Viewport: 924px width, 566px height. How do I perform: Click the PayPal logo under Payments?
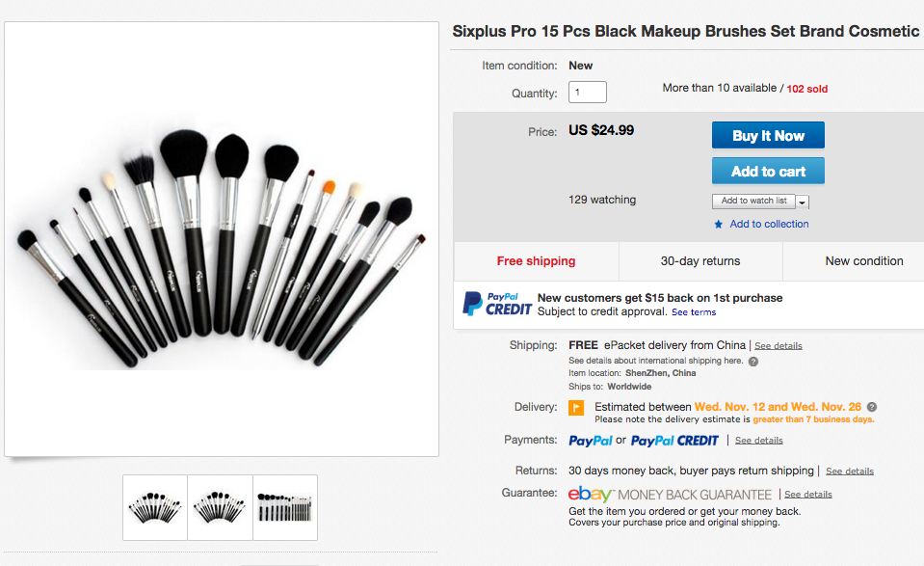590,441
